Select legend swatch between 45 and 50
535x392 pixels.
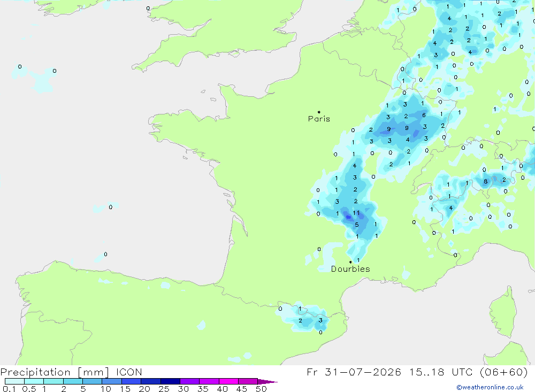pos(248,381)
